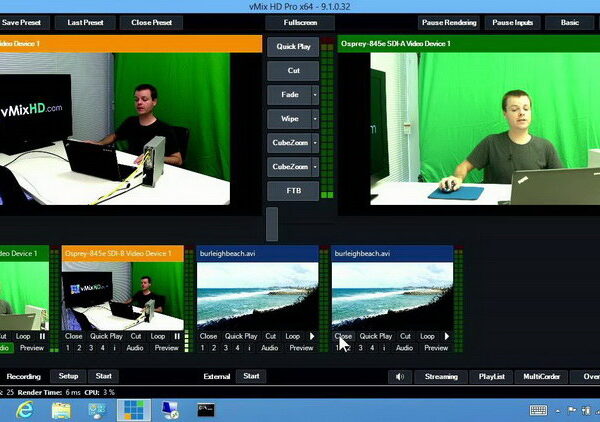Click the main Cut transition button

coord(293,71)
